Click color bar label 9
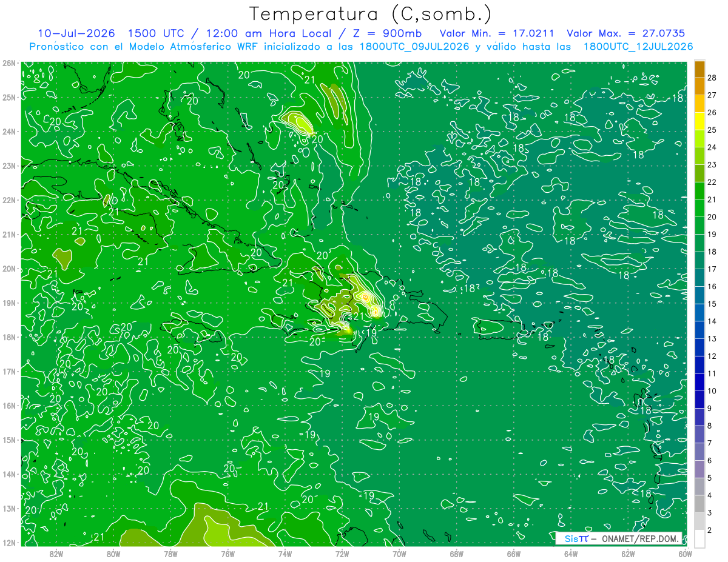 [x=709, y=408]
